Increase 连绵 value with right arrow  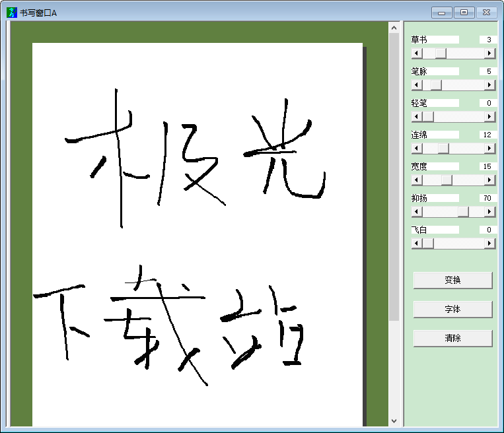[x=489, y=149]
